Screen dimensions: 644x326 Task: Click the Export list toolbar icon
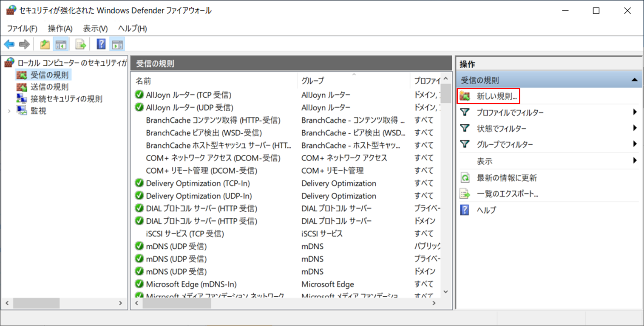(x=81, y=44)
